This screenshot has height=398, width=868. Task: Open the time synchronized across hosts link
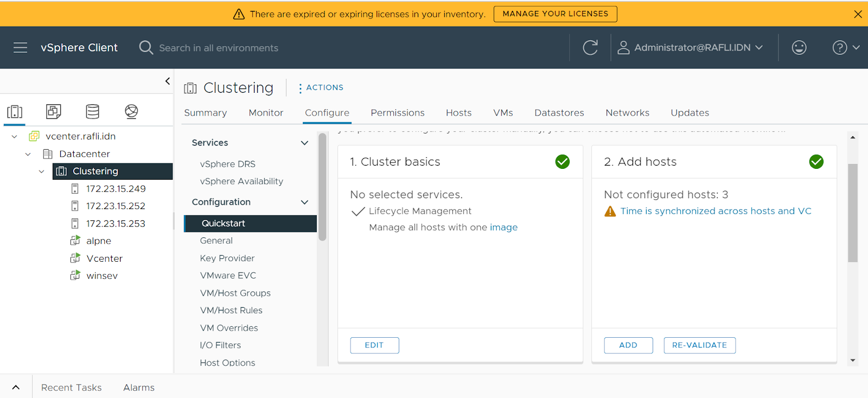pos(716,211)
